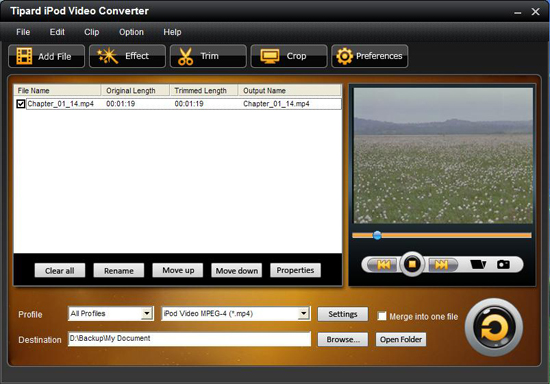Image resolution: width=550 pixels, height=384 pixels.
Task: Open the Effect tool
Action: [x=127, y=56]
